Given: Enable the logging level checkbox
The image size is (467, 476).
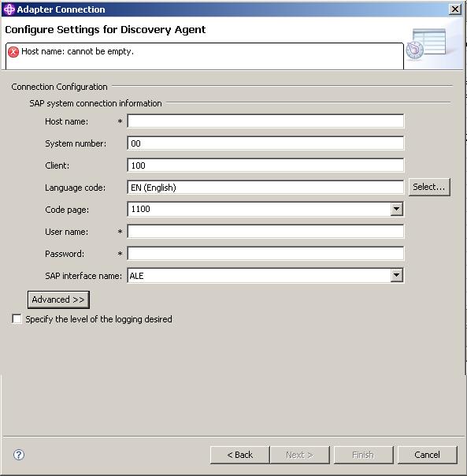Looking at the screenshot, I should (x=17, y=318).
